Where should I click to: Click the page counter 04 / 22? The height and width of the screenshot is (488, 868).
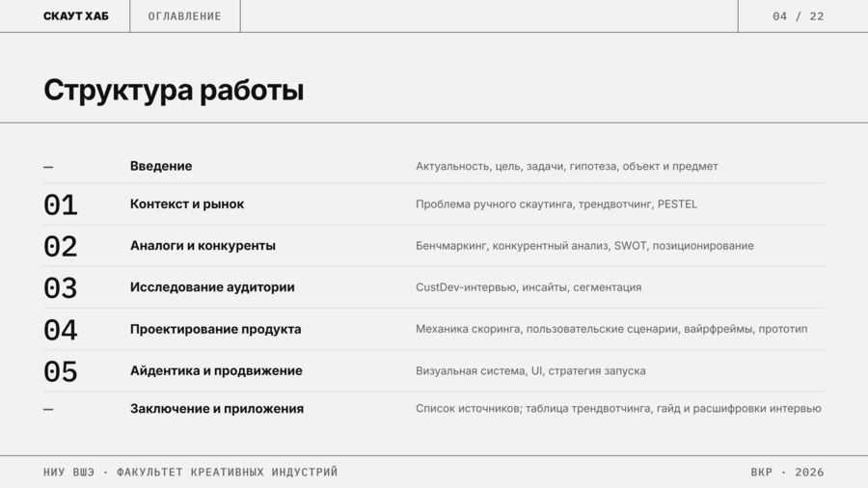click(799, 16)
